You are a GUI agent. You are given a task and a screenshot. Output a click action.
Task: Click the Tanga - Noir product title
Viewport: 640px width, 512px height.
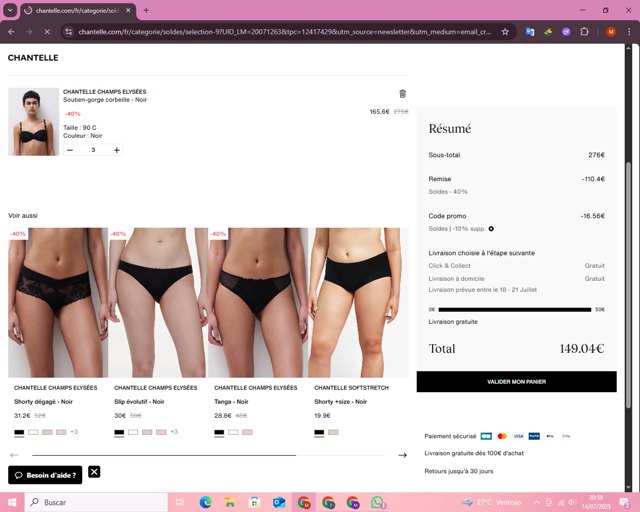231,402
